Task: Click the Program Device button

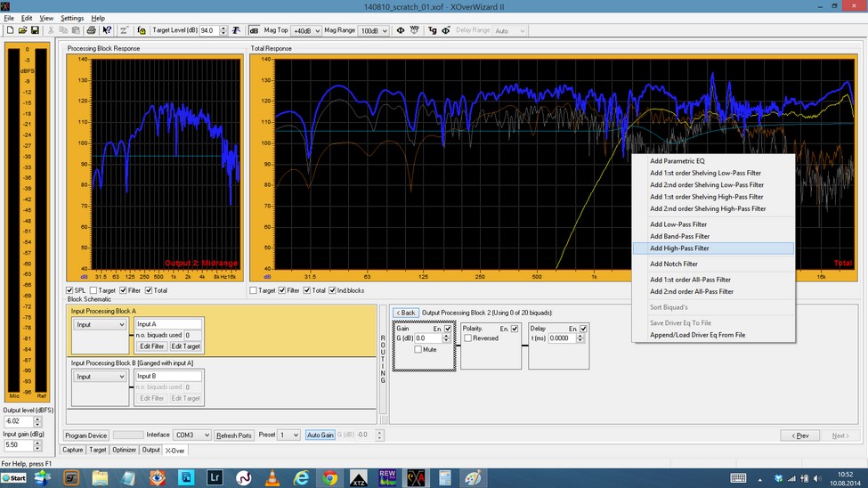Action: coord(85,435)
